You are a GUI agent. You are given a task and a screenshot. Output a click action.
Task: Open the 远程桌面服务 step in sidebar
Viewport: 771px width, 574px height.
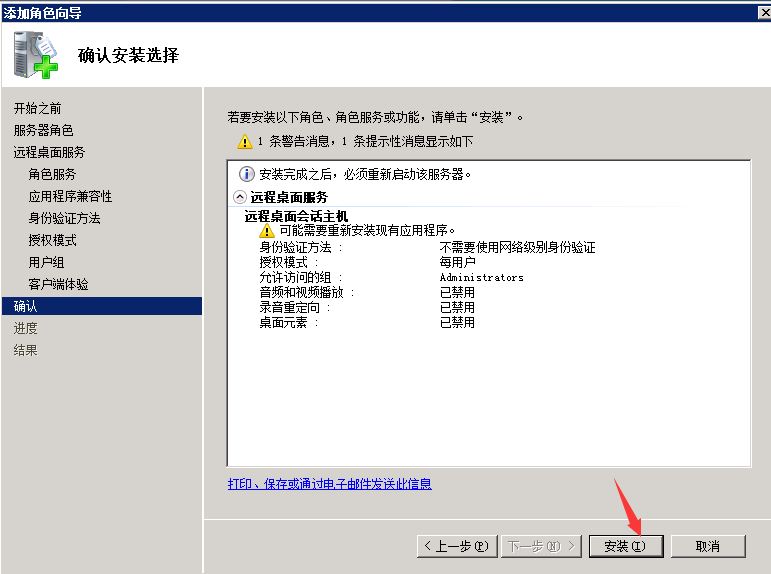49,152
